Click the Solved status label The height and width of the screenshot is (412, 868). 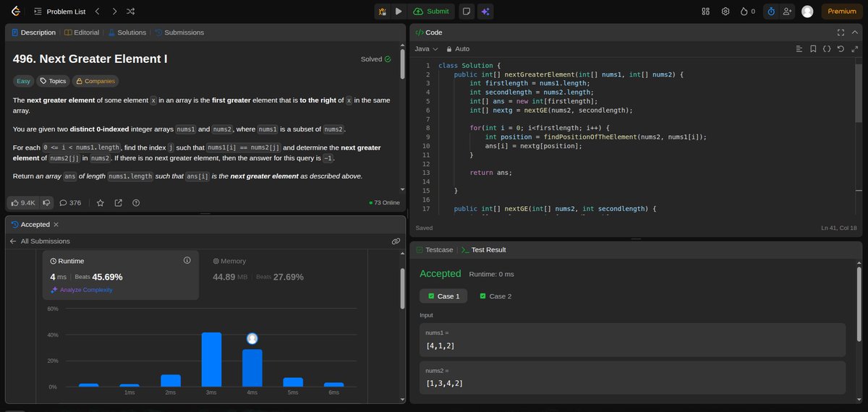(x=375, y=59)
